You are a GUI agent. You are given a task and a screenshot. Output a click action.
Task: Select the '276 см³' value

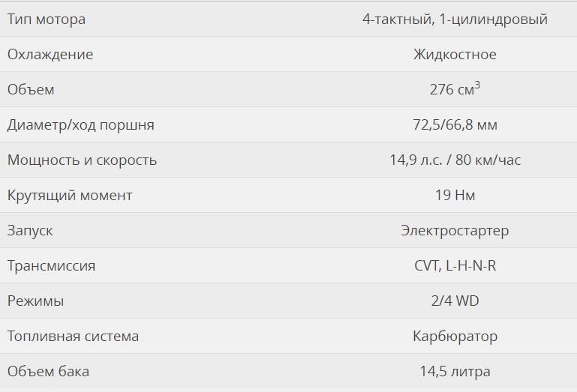point(455,88)
